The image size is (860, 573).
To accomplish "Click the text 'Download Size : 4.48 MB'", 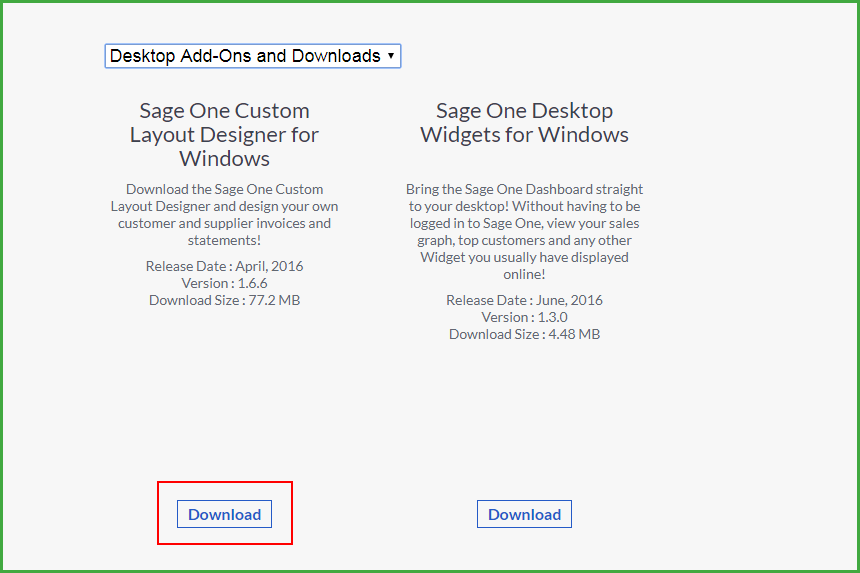I will (x=524, y=334).
